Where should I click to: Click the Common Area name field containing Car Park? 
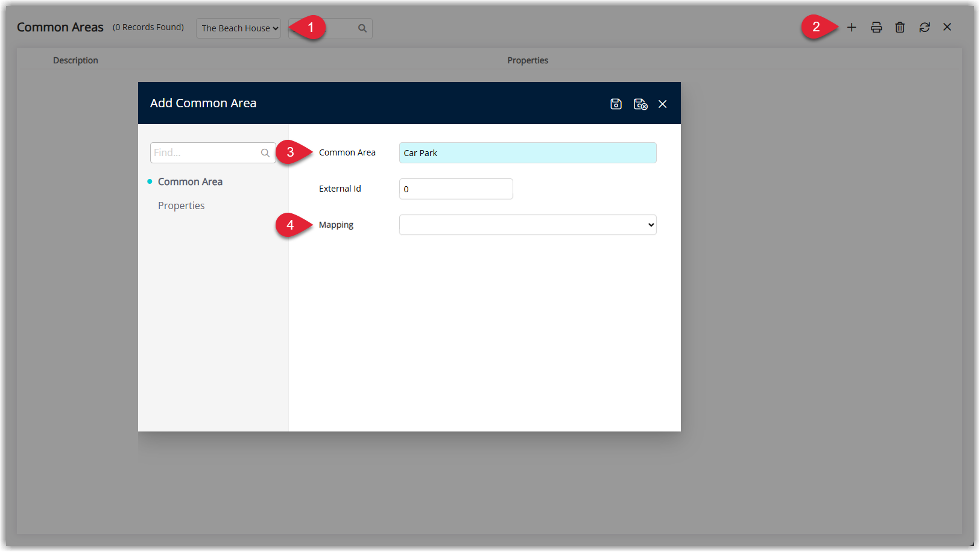[528, 153]
